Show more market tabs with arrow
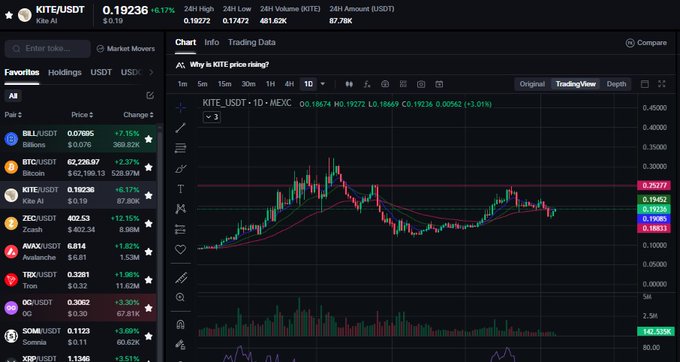 click(x=151, y=72)
